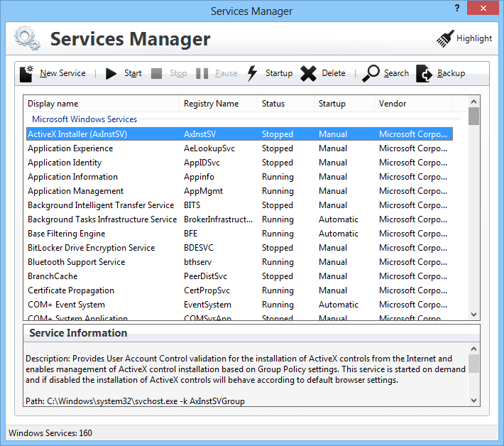
Task: Select the Application Management service
Action: [239, 191]
